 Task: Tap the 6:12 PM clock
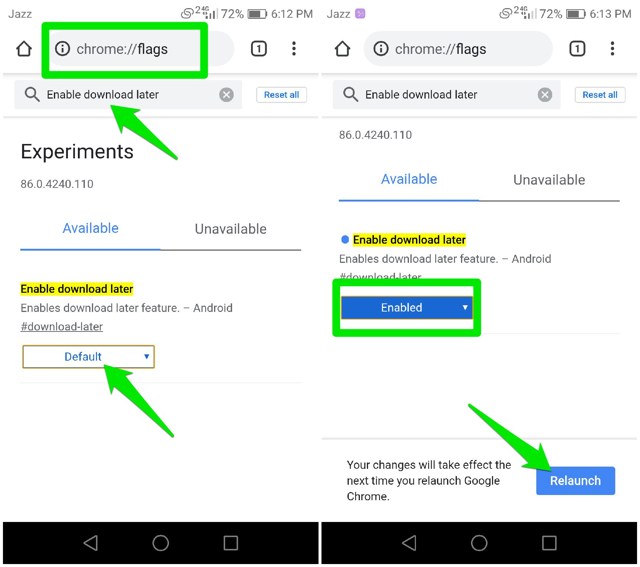coord(292,14)
